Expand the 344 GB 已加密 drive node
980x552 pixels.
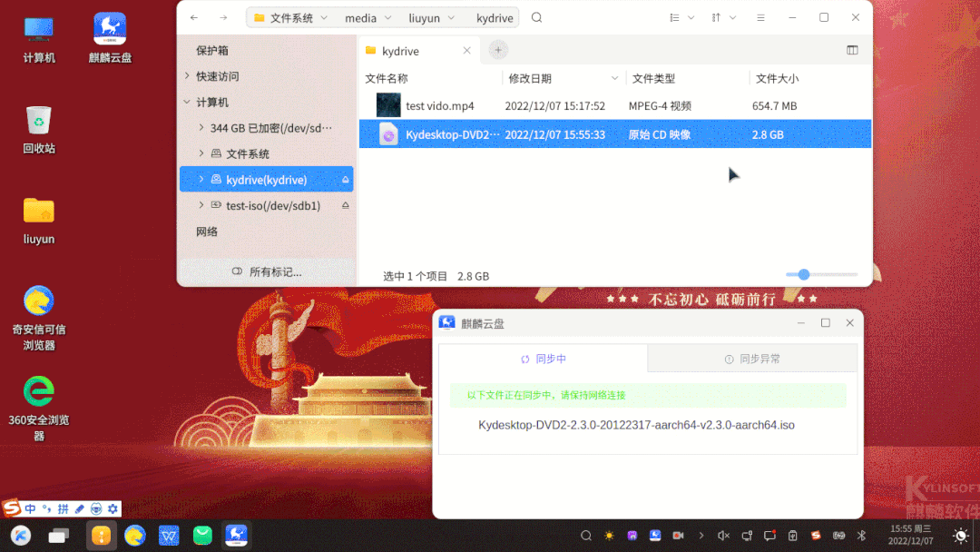(x=201, y=127)
